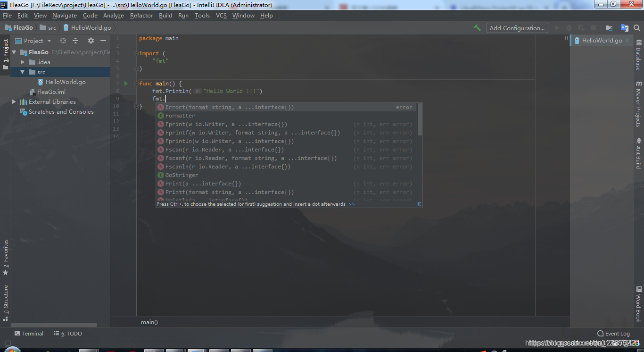
Task: Choose the Fprintf completion suggestion
Action: point(286,133)
